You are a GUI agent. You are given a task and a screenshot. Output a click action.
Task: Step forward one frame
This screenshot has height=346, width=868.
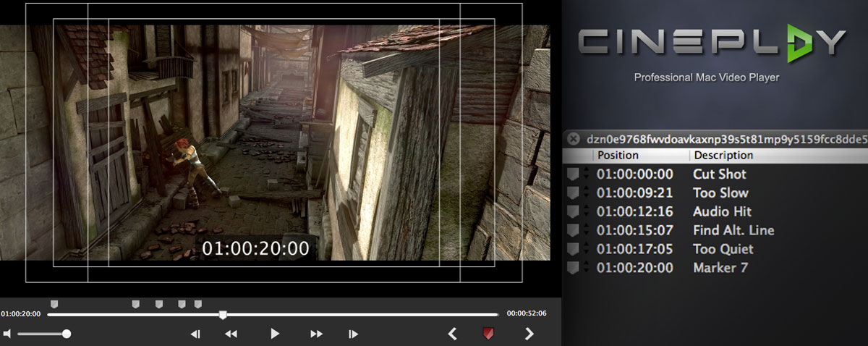click(x=353, y=334)
